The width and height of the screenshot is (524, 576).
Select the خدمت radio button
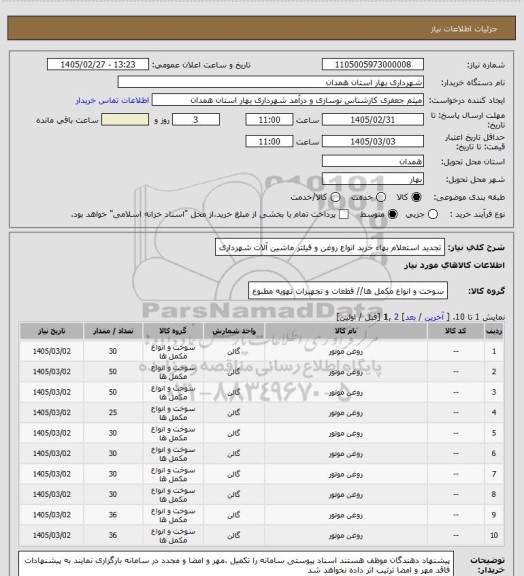pos(381,197)
